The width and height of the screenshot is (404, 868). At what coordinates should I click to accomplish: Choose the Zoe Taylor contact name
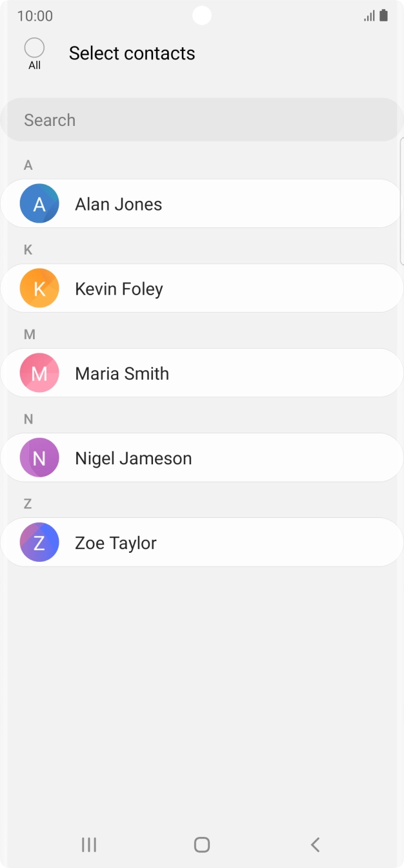pos(116,542)
